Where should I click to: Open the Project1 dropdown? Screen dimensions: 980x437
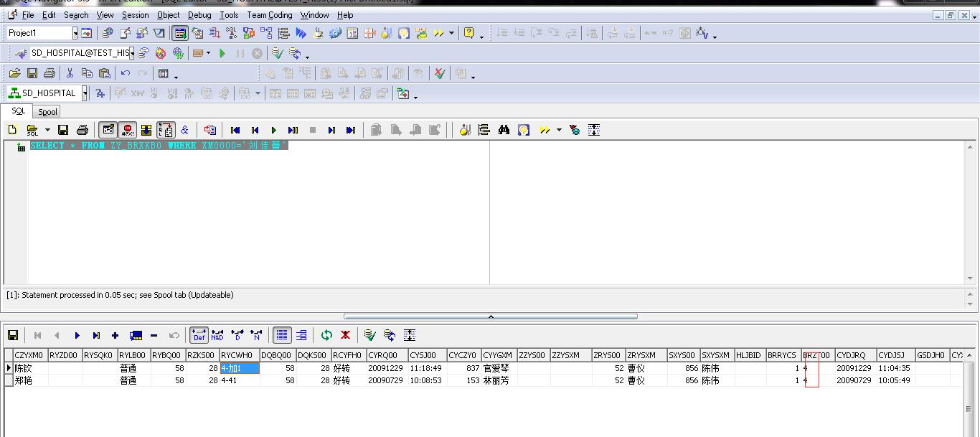pyautogui.click(x=75, y=33)
